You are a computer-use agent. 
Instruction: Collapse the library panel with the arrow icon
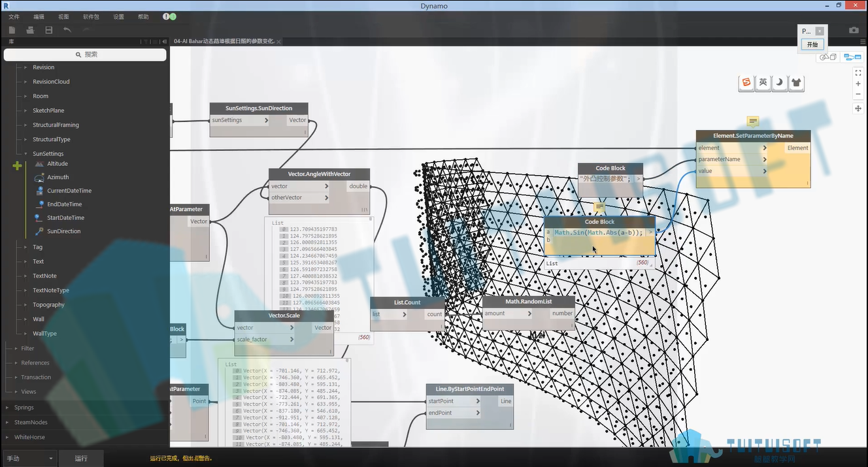click(164, 41)
